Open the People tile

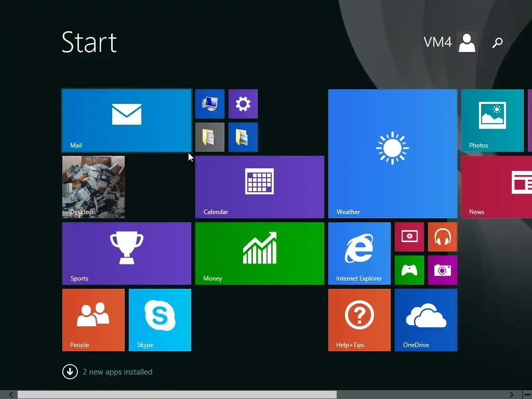94,320
